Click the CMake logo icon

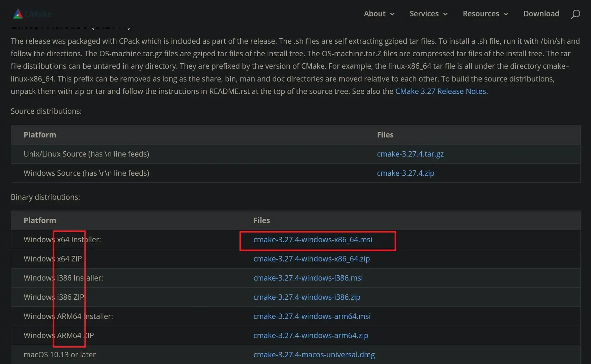click(x=18, y=14)
